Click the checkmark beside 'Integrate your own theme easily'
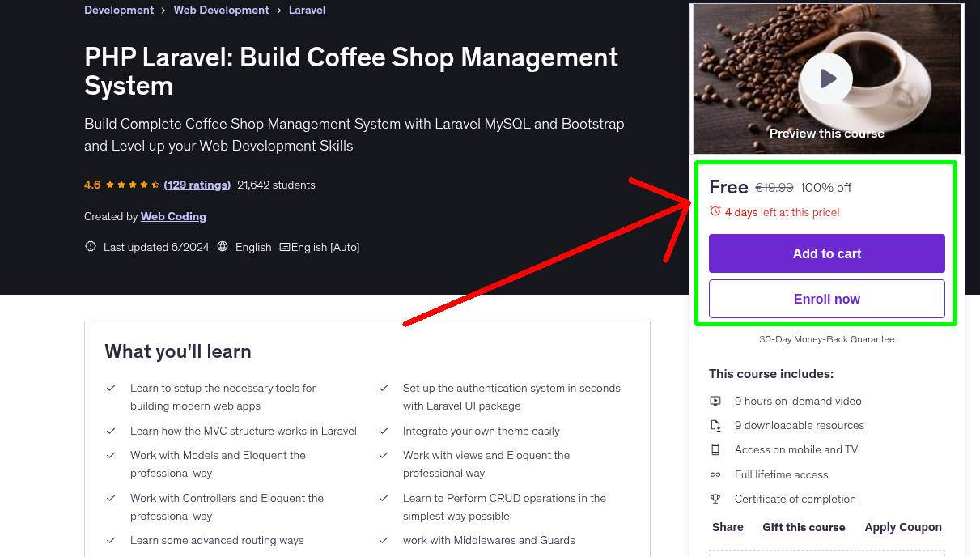 tap(384, 432)
